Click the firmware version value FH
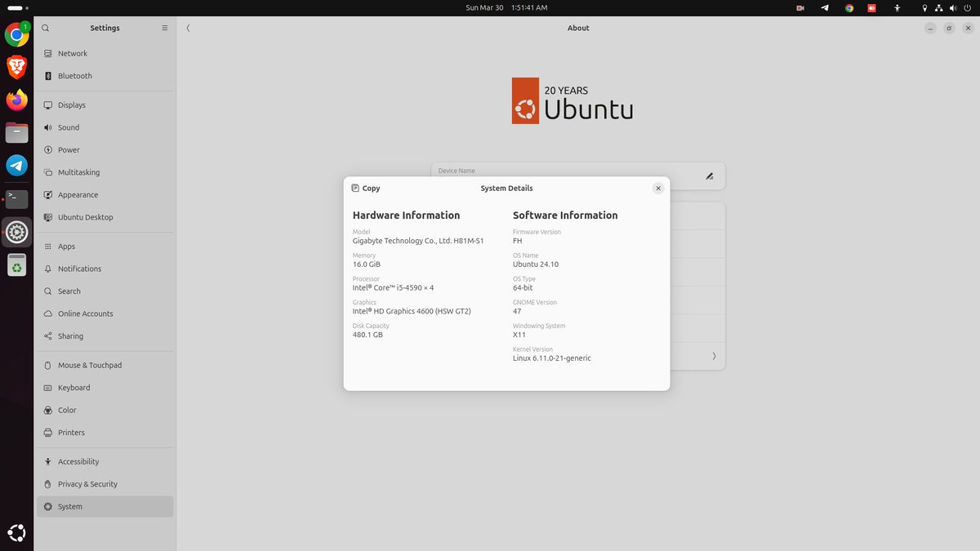 click(517, 241)
